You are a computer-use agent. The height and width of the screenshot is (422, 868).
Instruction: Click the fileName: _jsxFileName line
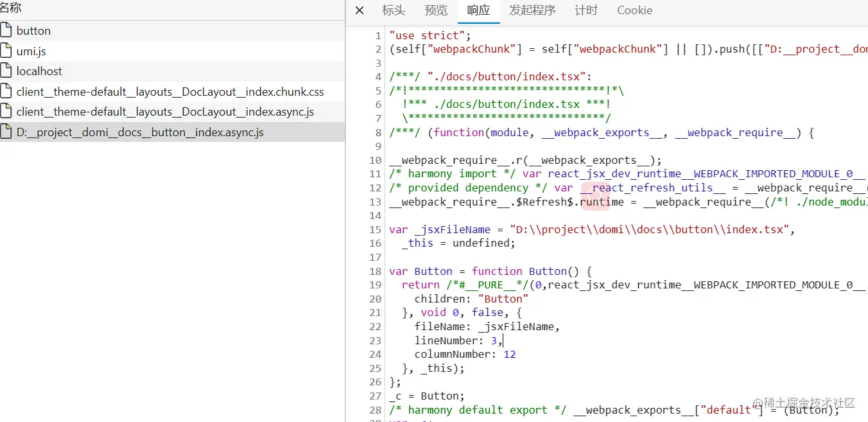point(487,327)
